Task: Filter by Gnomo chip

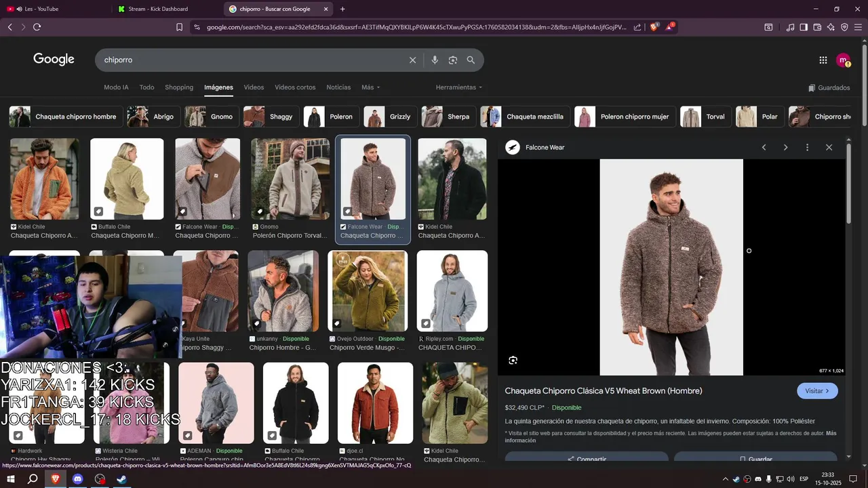Action: pyautogui.click(x=212, y=117)
